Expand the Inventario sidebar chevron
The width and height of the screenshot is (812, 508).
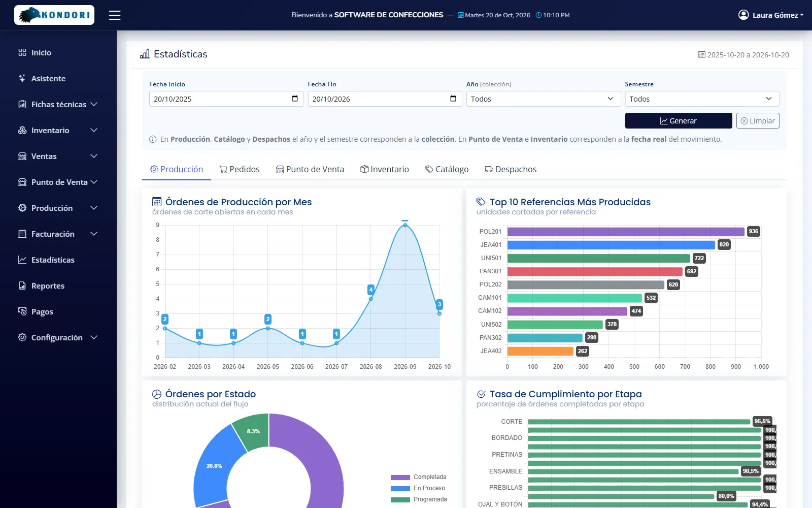[x=94, y=130]
